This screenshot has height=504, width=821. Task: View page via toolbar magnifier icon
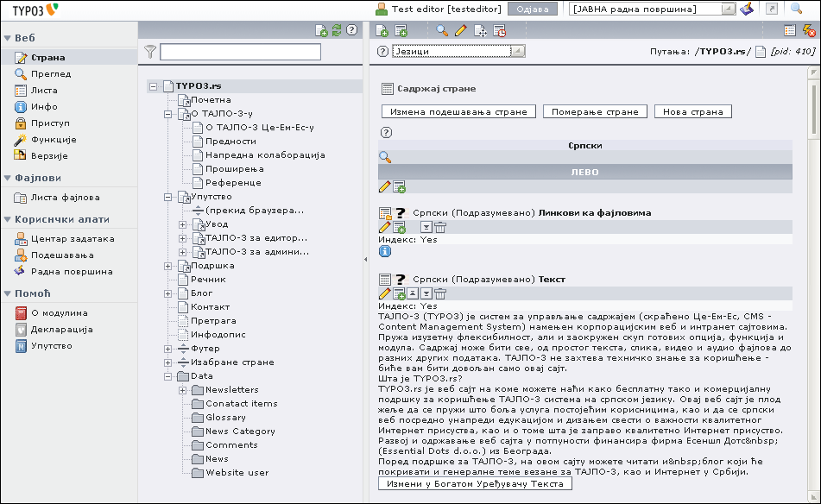(442, 31)
